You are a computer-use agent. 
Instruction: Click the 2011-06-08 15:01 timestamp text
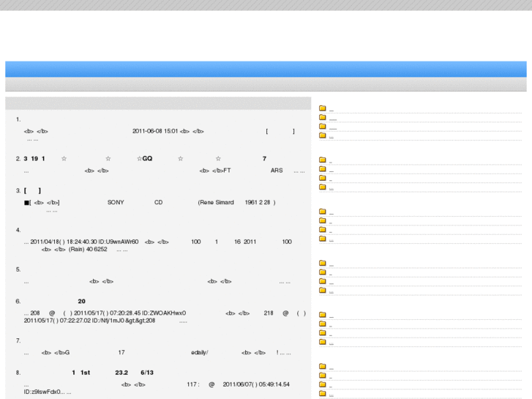[155, 131]
